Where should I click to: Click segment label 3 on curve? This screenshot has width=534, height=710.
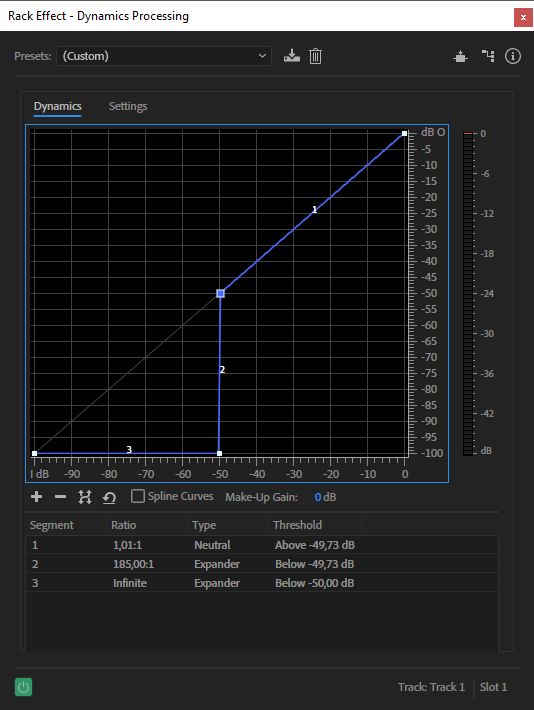tap(129, 449)
